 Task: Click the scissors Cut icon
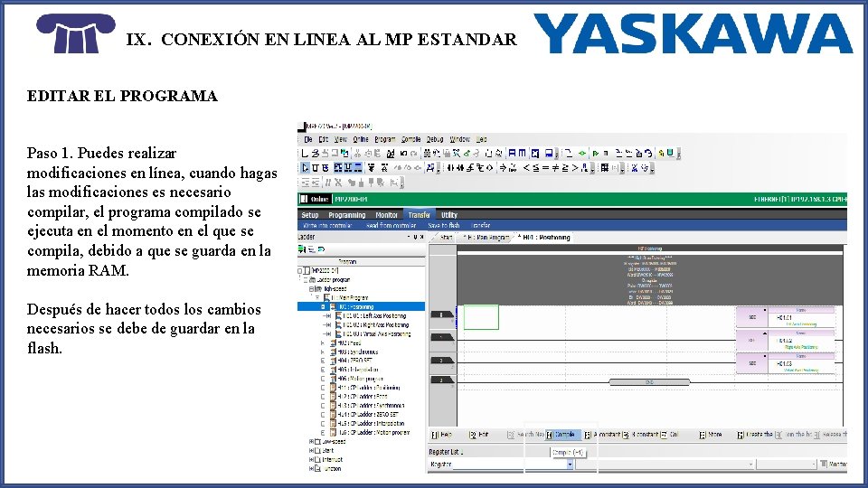click(x=358, y=154)
